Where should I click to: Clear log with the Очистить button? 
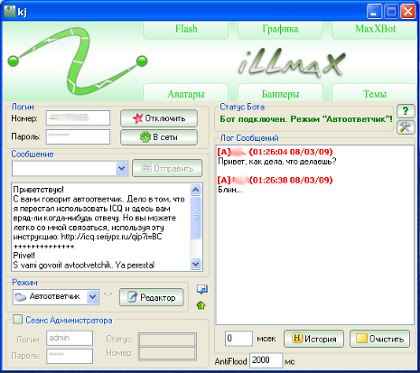tap(379, 339)
